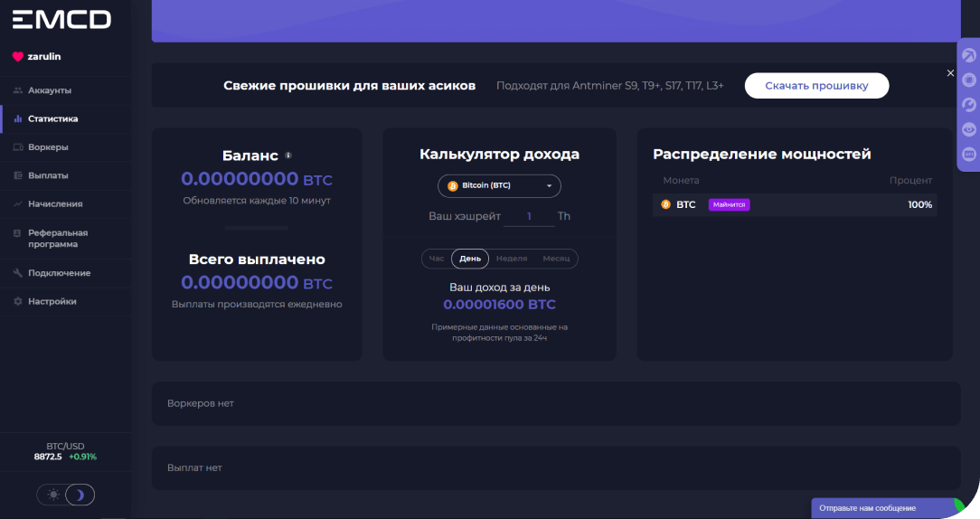980x519 pixels.
Task: Close the firmware banner
Action: point(950,72)
